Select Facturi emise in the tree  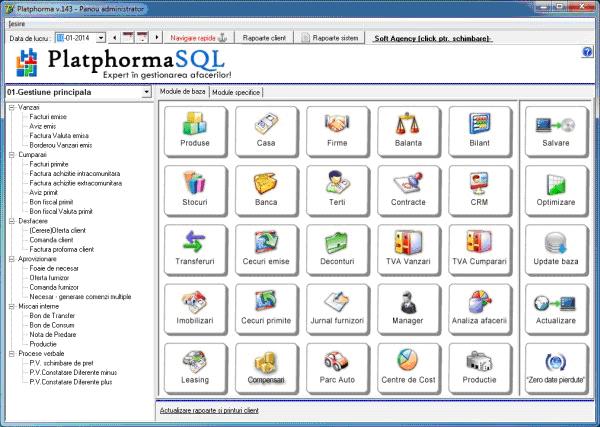50,116
